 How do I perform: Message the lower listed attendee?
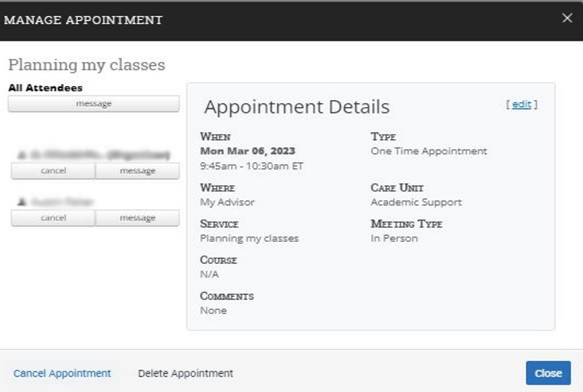pos(137,218)
